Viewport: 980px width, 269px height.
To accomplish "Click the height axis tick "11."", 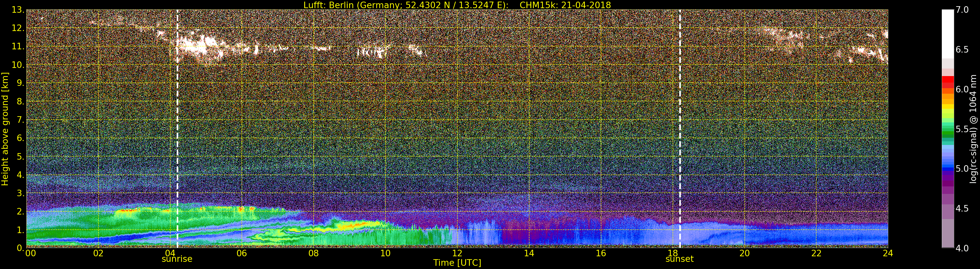I will [18, 46].
